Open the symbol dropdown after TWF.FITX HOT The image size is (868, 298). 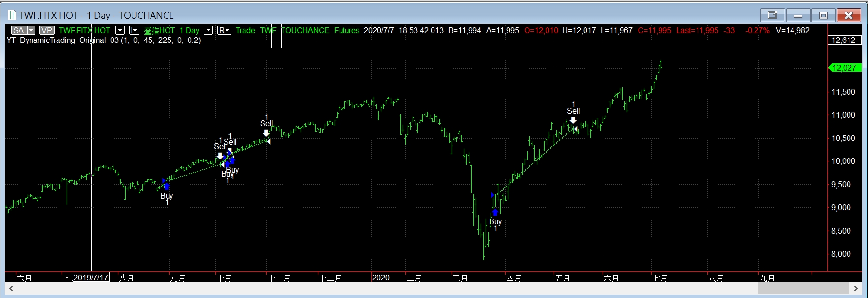pyautogui.click(x=120, y=30)
